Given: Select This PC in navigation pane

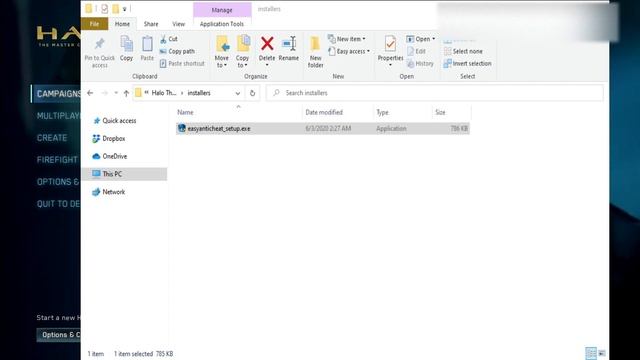Looking at the screenshot, I should (124, 174).
